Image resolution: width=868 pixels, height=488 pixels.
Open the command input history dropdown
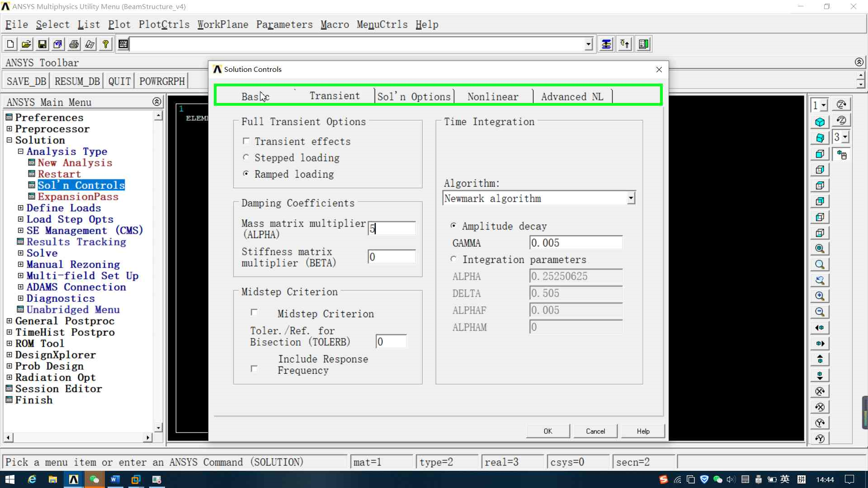click(588, 44)
